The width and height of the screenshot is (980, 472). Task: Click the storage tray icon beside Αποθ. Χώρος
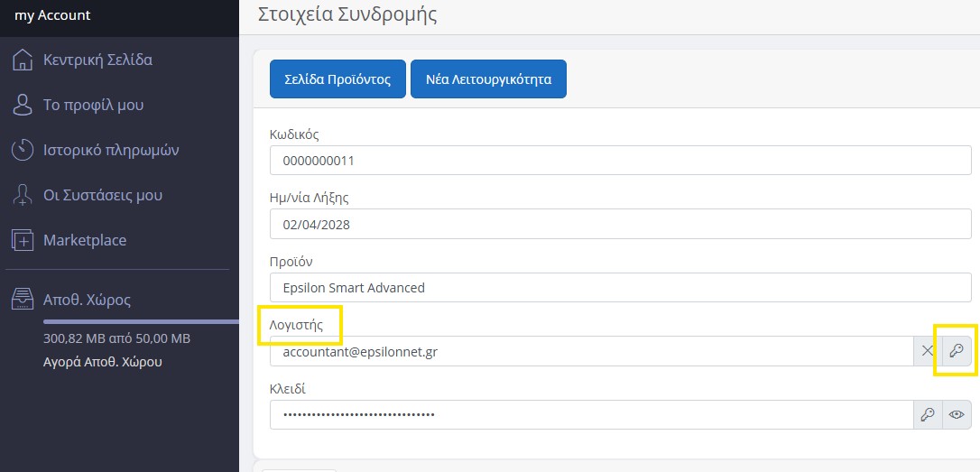(23, 300)
